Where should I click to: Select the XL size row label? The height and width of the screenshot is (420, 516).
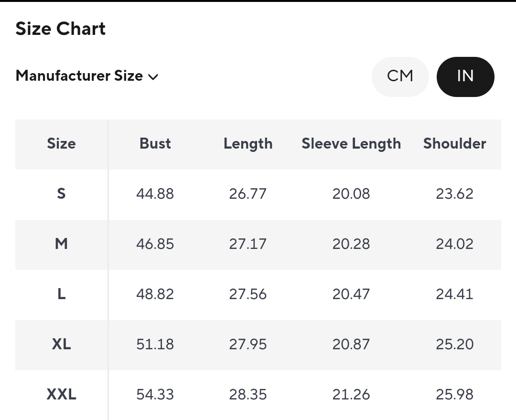[x=61, y=344]
